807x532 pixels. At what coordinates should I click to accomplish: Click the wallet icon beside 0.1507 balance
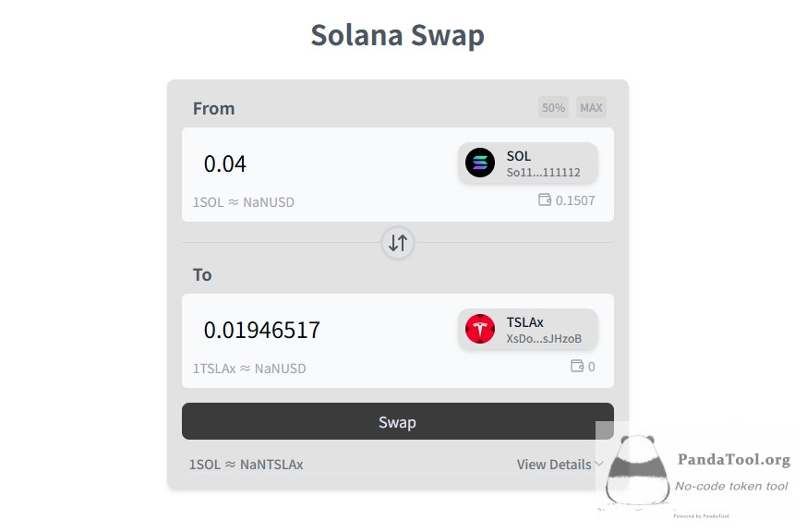point(545,199)
